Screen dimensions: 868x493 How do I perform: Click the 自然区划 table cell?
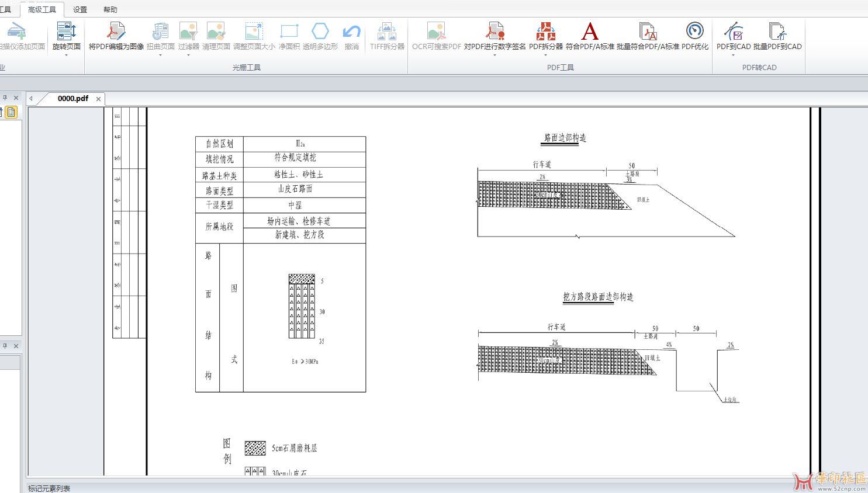tap(219, 144)
